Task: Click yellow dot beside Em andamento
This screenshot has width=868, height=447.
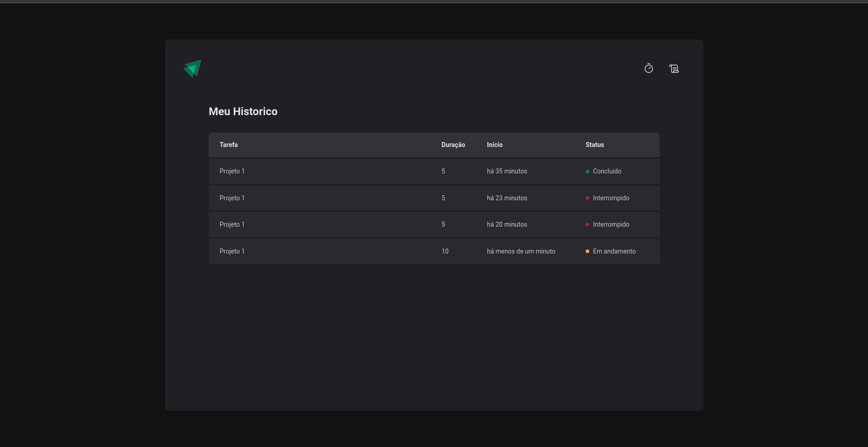Action: (x=587, y=251)
